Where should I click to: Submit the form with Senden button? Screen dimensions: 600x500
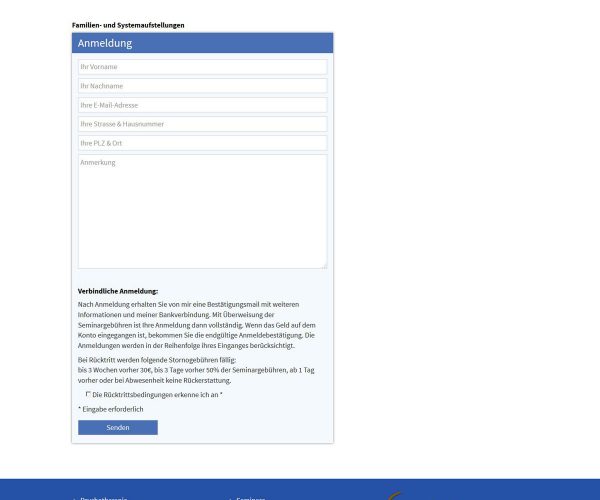118,427
